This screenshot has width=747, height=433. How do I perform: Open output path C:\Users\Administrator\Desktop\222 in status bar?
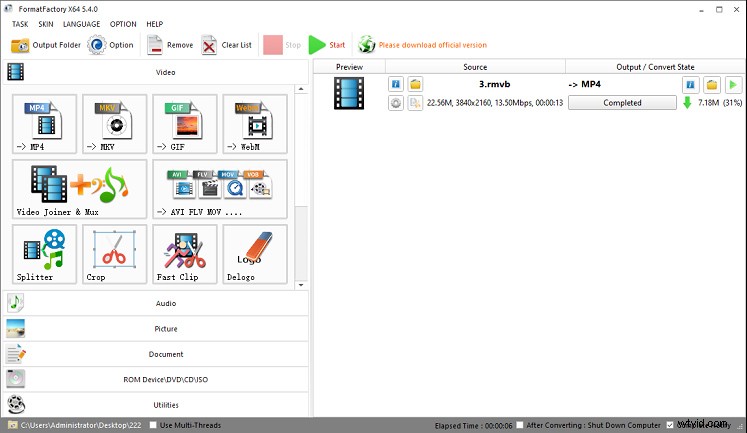pos(81,425)
